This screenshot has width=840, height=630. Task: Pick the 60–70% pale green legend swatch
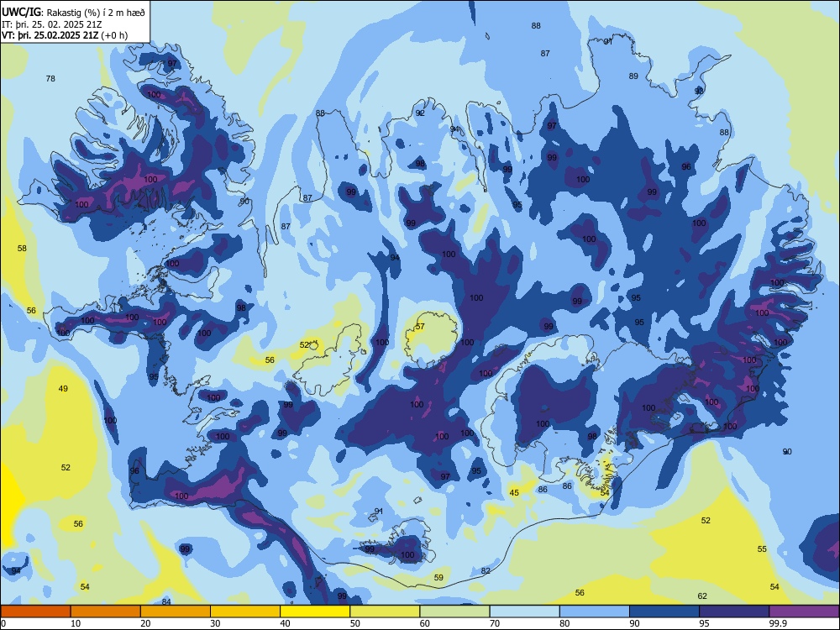point(454,612)
